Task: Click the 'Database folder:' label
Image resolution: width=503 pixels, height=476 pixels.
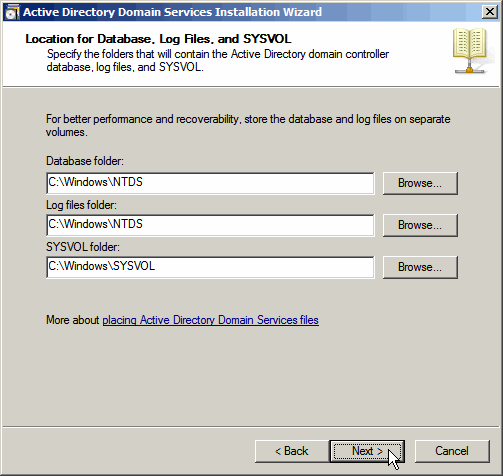Action: [85, 161]
